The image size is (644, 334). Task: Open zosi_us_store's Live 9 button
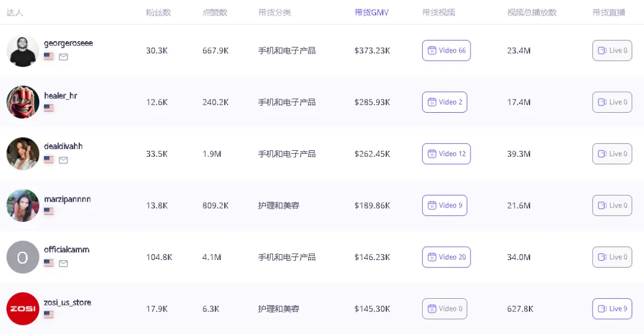612,308
